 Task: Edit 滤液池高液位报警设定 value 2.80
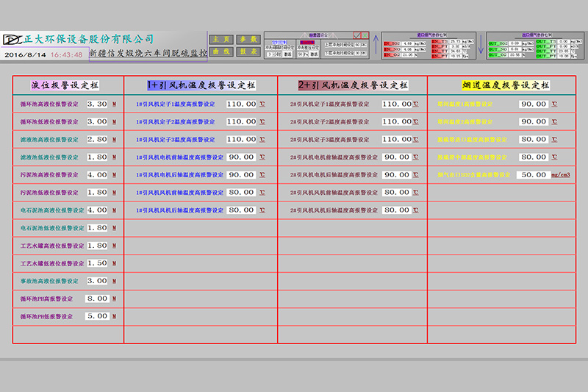click(97, 139)
